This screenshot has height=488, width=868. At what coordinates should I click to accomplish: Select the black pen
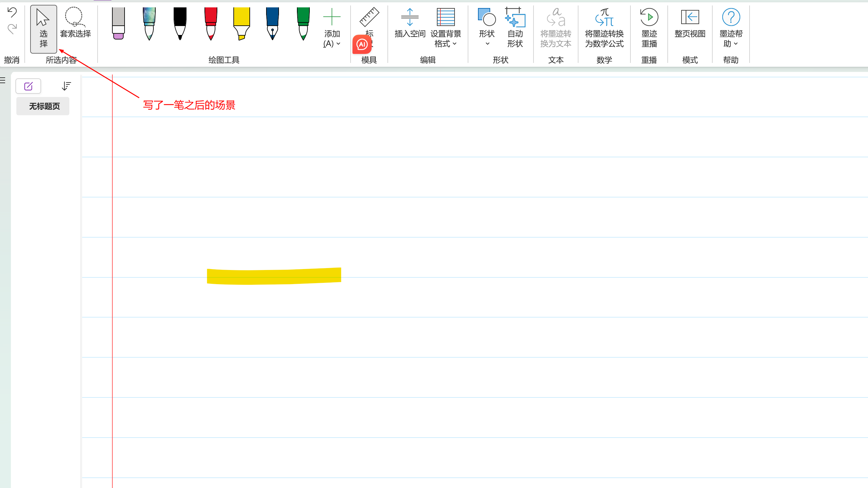tap(180, 23)
